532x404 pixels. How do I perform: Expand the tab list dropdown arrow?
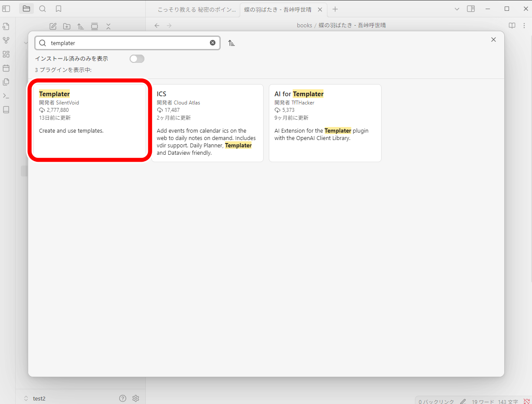pyautogui.click(x=457, y=9)
